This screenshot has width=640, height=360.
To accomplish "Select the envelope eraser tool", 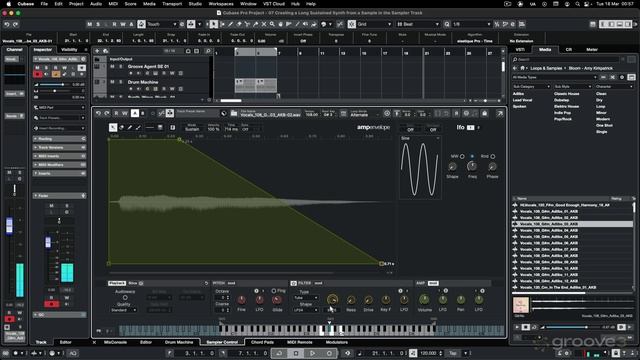I will (x=121, y=128).
